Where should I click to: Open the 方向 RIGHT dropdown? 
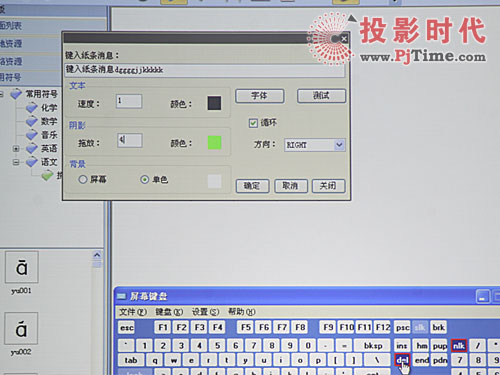pyautogui.click(x=339, y=145)
